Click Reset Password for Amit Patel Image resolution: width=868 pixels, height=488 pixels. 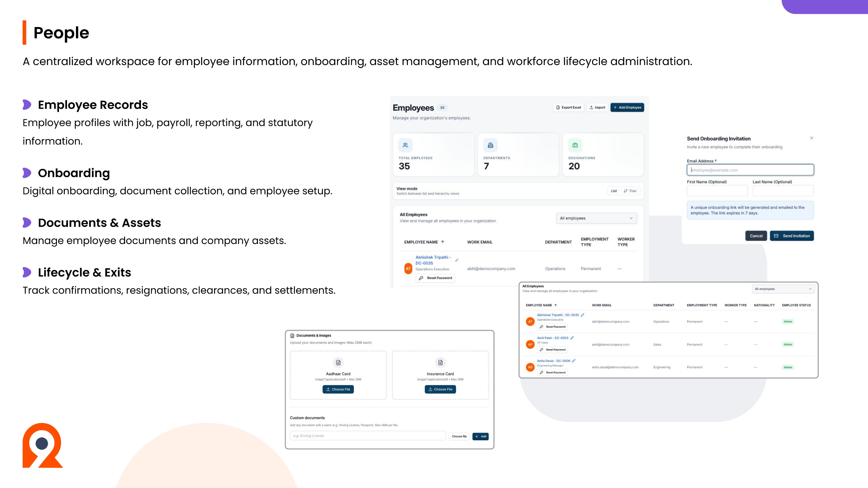point(552,350)
